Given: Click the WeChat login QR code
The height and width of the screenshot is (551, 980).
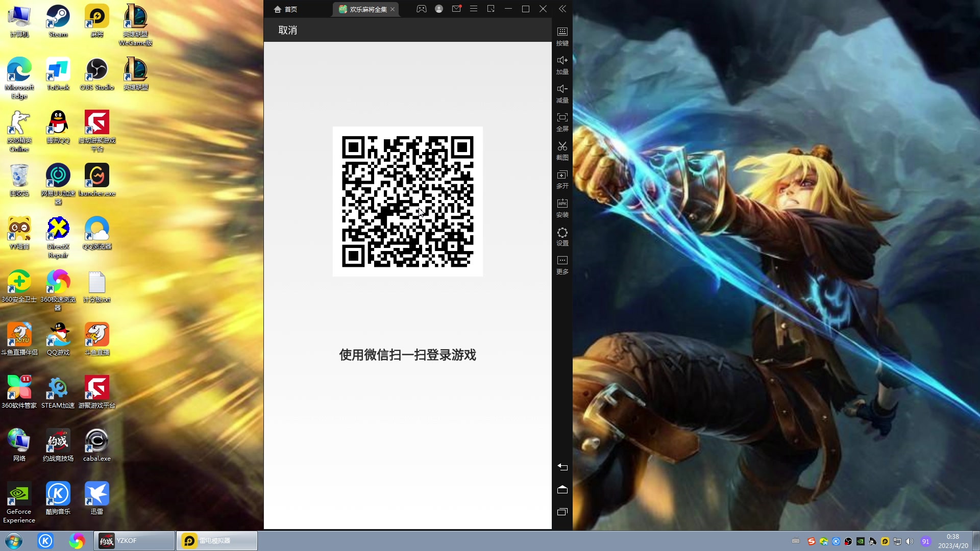Looking at the screenshot, I should 407,202.
